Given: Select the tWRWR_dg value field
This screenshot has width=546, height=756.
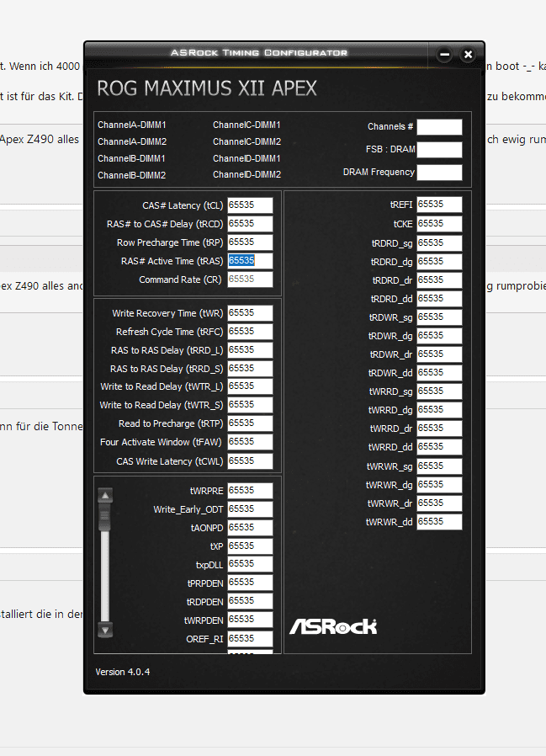Looking at the screenshot, I should (x=439, y=485).
